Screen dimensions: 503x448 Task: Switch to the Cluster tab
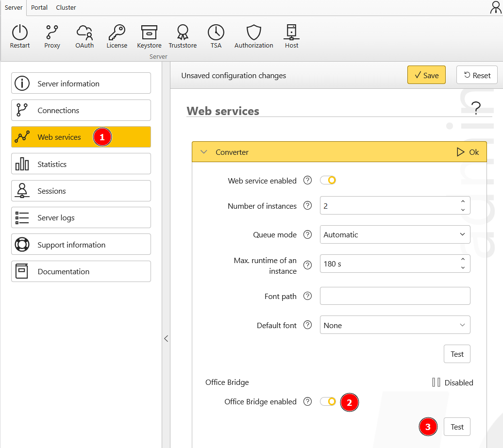[66, 8]
